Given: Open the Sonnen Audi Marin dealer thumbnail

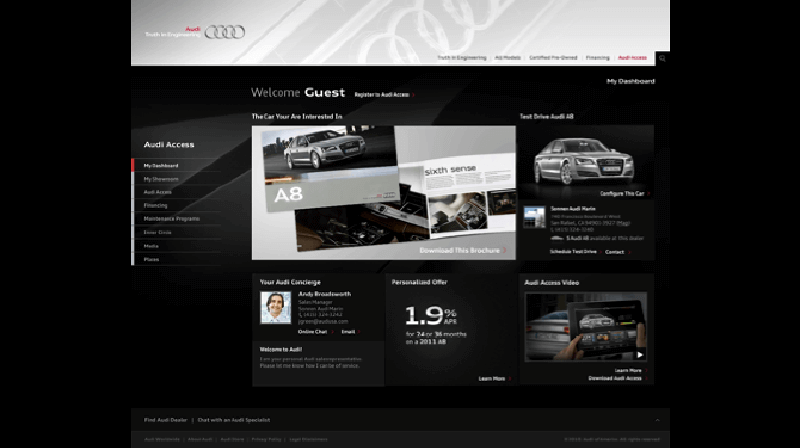Looking at the screenshot, I should [534, 217].
